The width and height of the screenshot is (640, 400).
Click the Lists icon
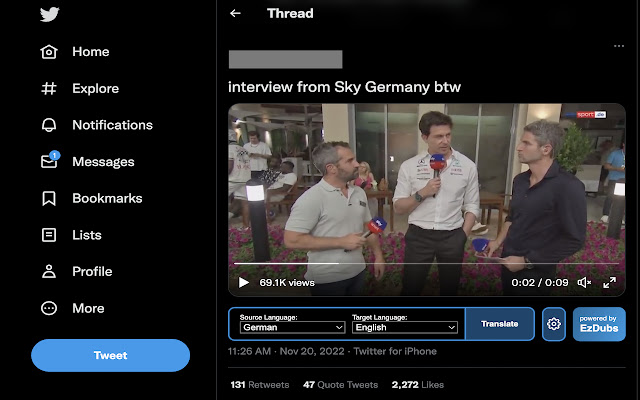(49, 235)
